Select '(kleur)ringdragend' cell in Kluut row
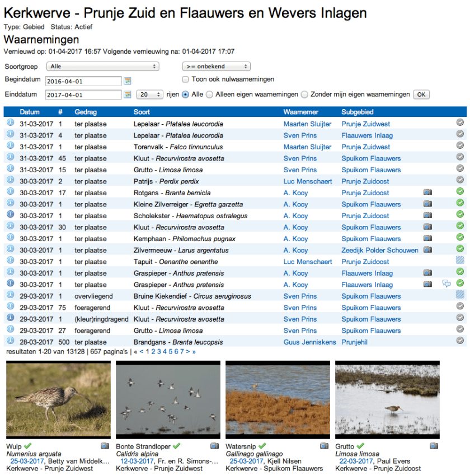The image size is (470, 476). [x=101, y=319]
